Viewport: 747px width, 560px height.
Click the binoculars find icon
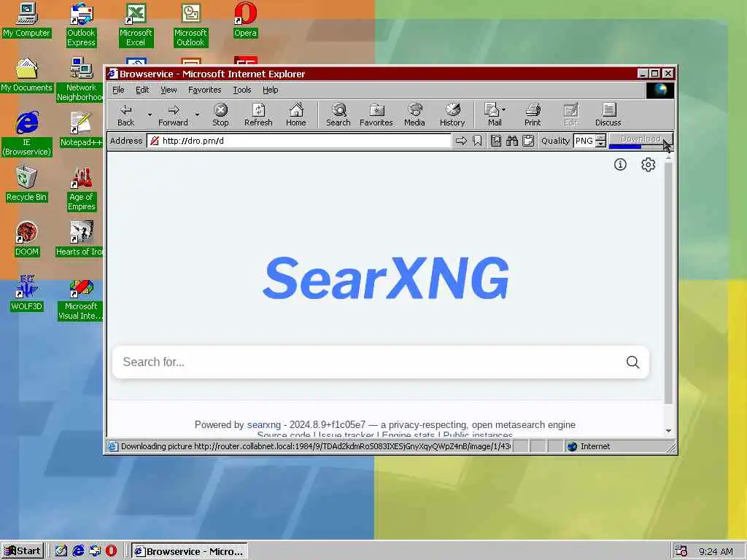click(512, 141)
